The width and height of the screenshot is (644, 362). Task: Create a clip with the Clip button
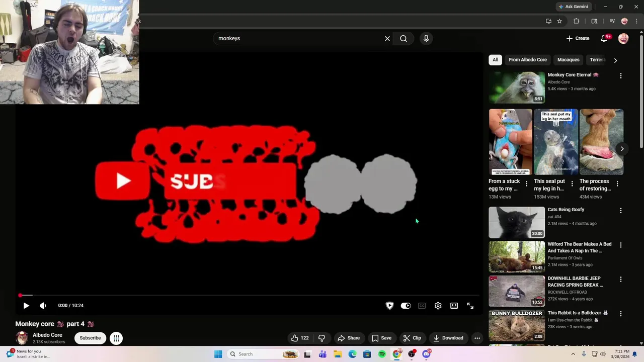[x=412, y=338]
